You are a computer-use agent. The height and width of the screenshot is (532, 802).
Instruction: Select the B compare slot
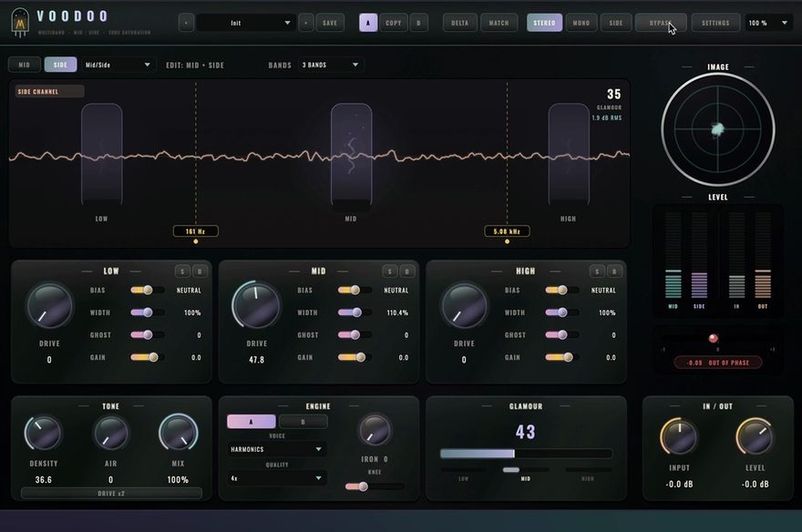[418, 23]
